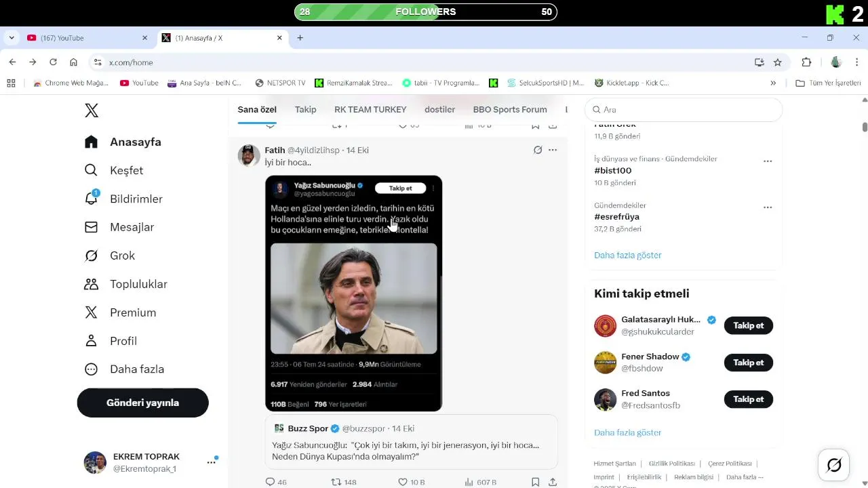This screenshot has width=868, height=488.
Task: Open options for #bist100 trend
Action: [768, 161]
